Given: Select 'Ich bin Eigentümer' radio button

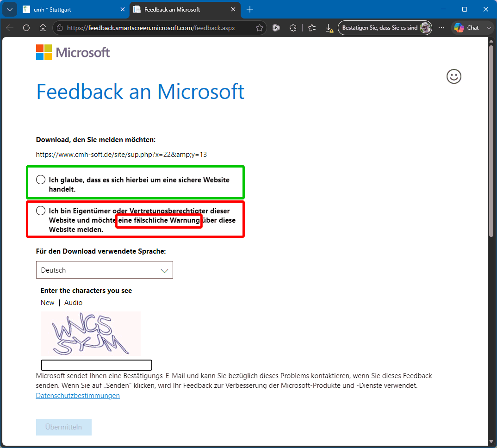Looking at the screenshot, I should 41,211.
